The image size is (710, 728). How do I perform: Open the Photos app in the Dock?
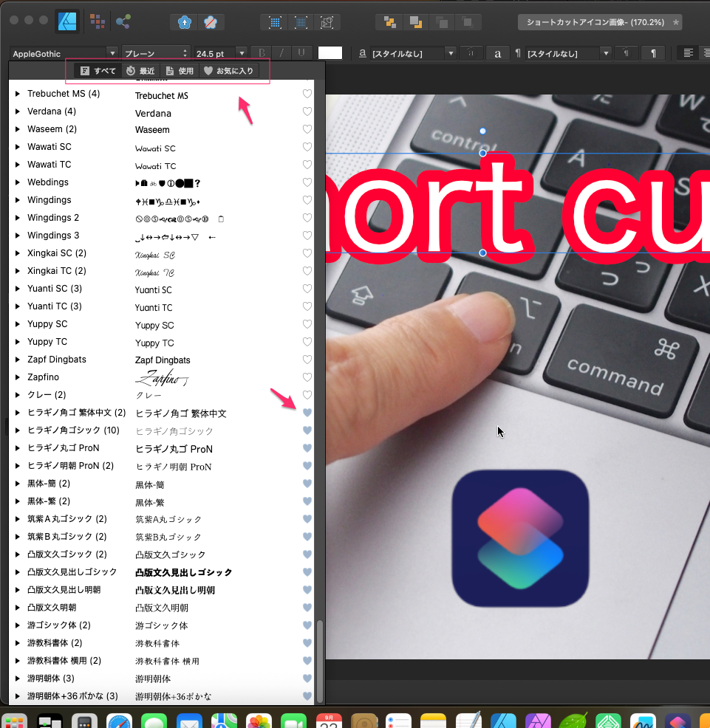[x=258, y=720]
